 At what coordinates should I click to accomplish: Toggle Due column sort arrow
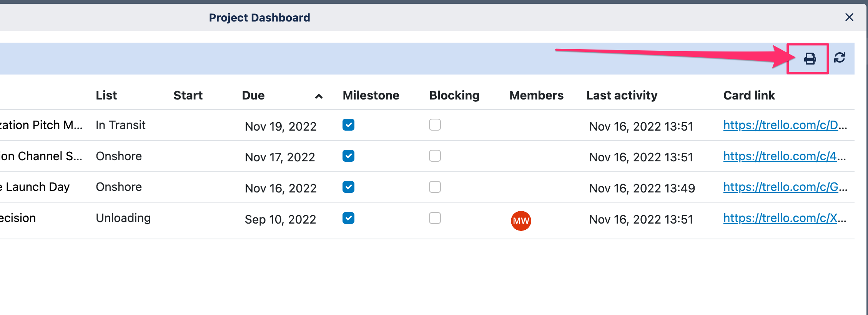(319, 96)
